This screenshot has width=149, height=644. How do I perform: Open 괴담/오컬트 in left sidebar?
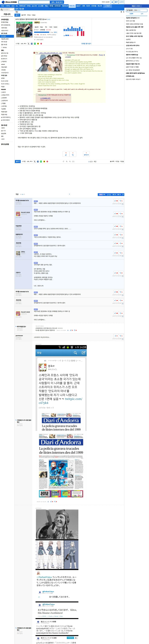(x=4, y=67)
